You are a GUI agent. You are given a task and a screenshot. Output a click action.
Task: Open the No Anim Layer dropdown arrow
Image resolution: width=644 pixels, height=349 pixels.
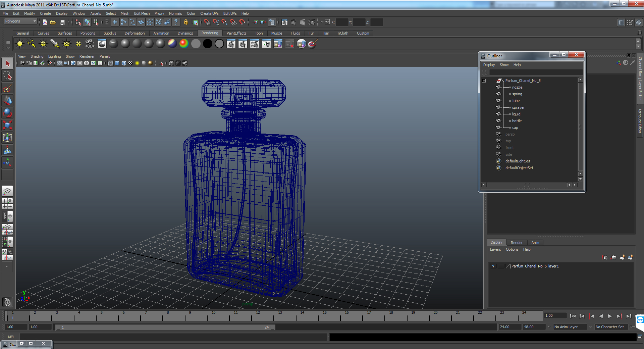pyautogui.click(x=549, y=327)
